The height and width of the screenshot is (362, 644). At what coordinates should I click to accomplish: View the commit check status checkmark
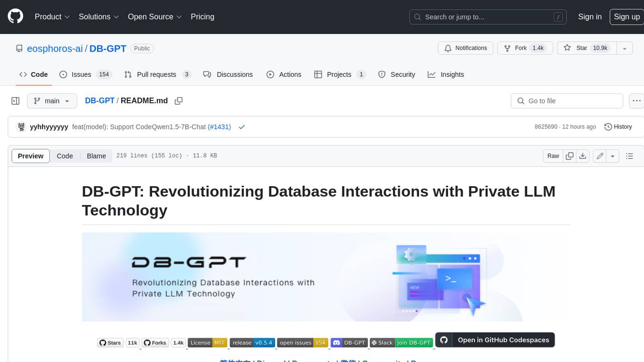[242, 127]
